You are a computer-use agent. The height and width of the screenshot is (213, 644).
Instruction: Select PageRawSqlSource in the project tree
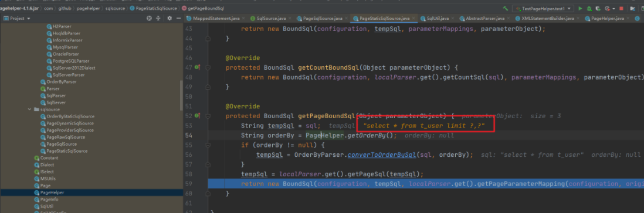(x=63, y=137)
